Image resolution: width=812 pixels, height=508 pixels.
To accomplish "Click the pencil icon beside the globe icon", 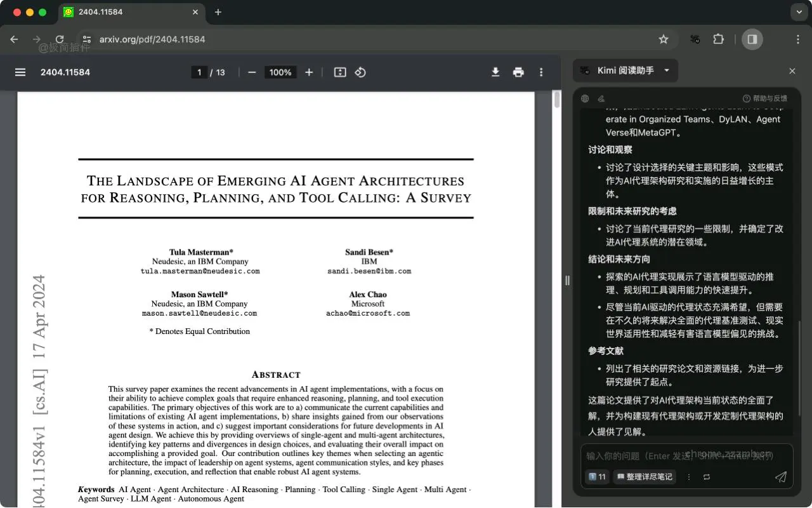I will pyautogui.click(x=601, y=98).
